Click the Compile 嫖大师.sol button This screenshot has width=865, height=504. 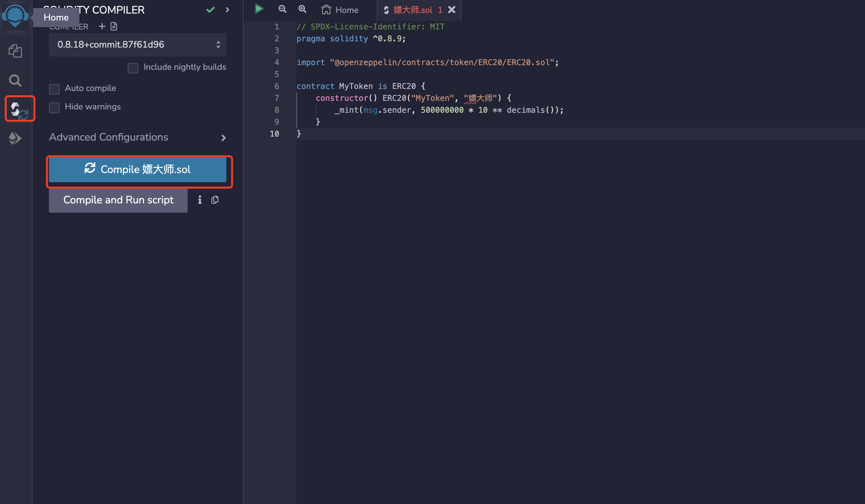point(137,169)
